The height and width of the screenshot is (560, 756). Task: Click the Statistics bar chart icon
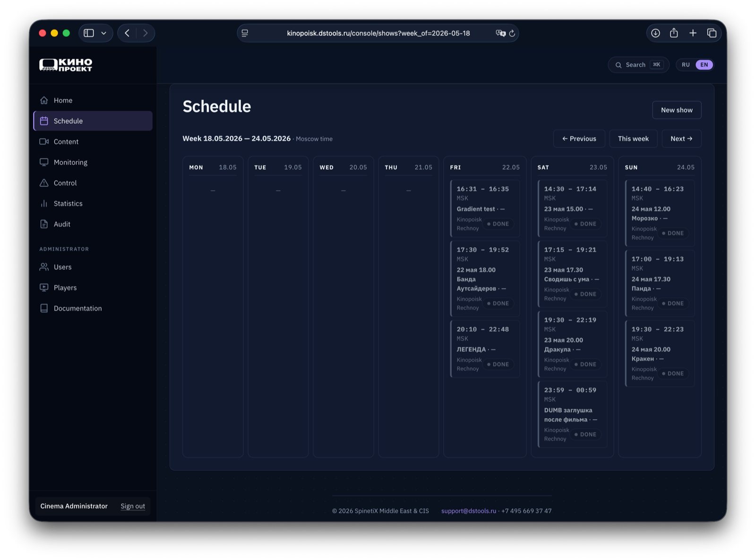click(x=44, y=204)
